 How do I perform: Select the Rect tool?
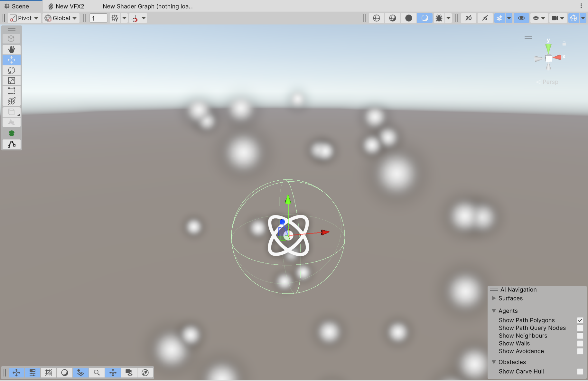pyautogui.click(x=12, y=91)
